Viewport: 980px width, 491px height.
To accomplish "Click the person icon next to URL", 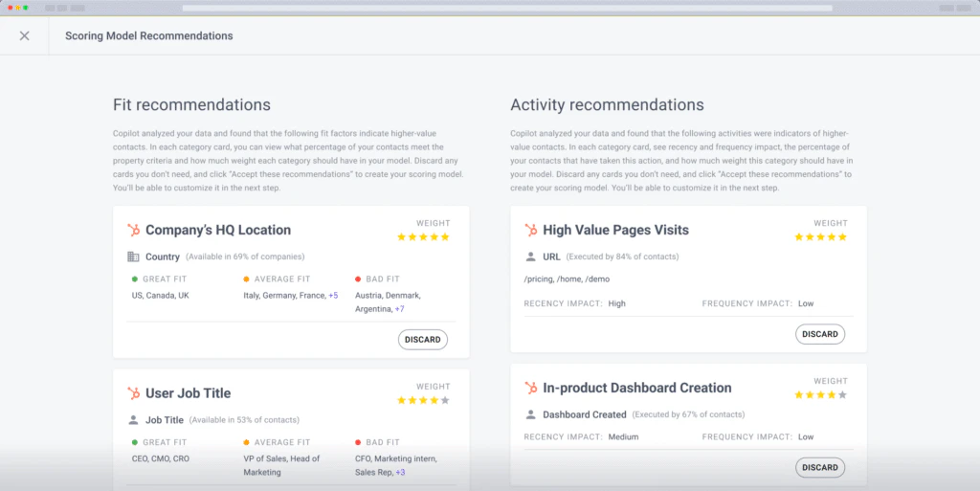I will (531, 257).
